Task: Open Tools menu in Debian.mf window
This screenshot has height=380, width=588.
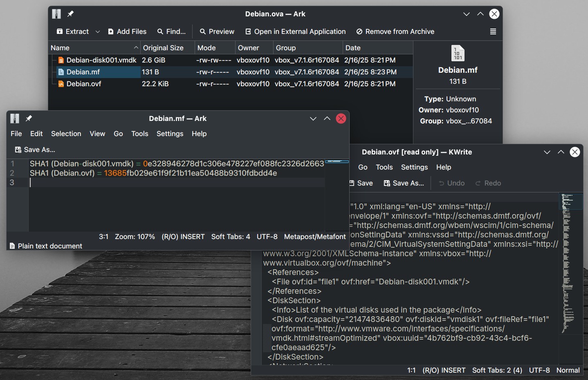Action: coord(140,134)
